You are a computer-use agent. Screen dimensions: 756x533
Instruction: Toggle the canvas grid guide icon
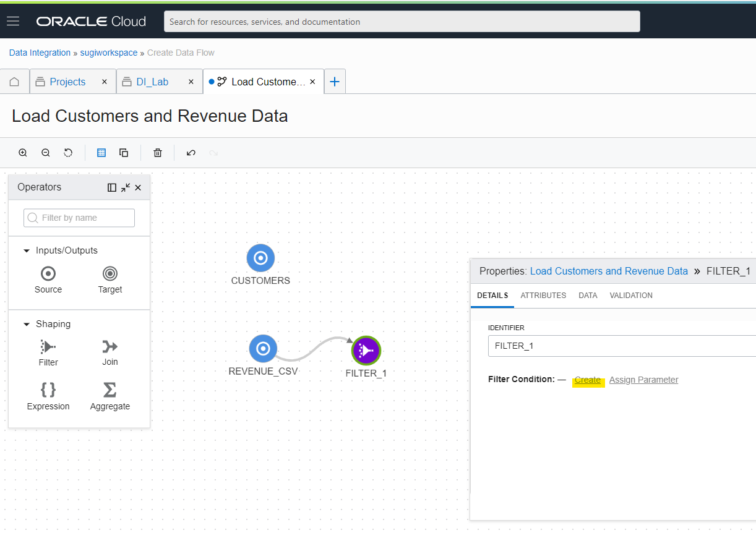(101, 153)
